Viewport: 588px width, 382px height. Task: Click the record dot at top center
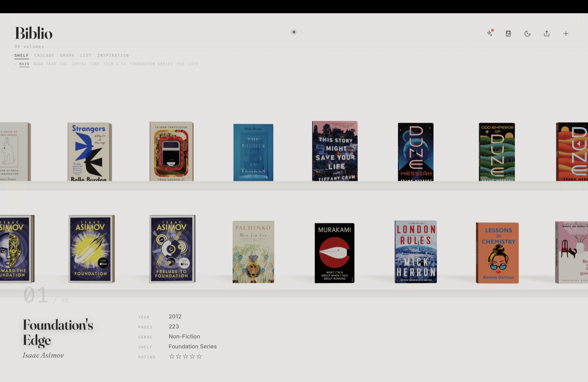pyautogui.click(x=294, y=32)
